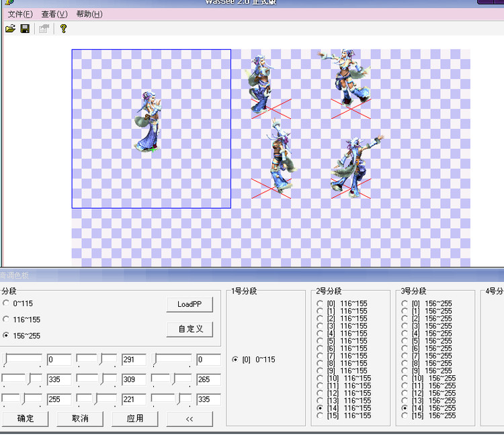
Task: Adjust the slider beside the 221 field
Action: pyautogui.click(x=97, y=399)
